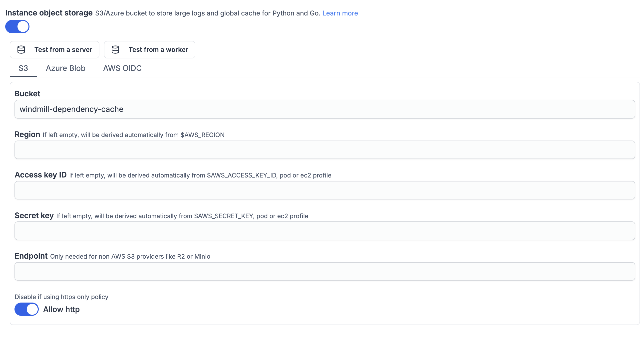
Task: Disable the Instance object storage toggle
Action: [x=17, y=26]
